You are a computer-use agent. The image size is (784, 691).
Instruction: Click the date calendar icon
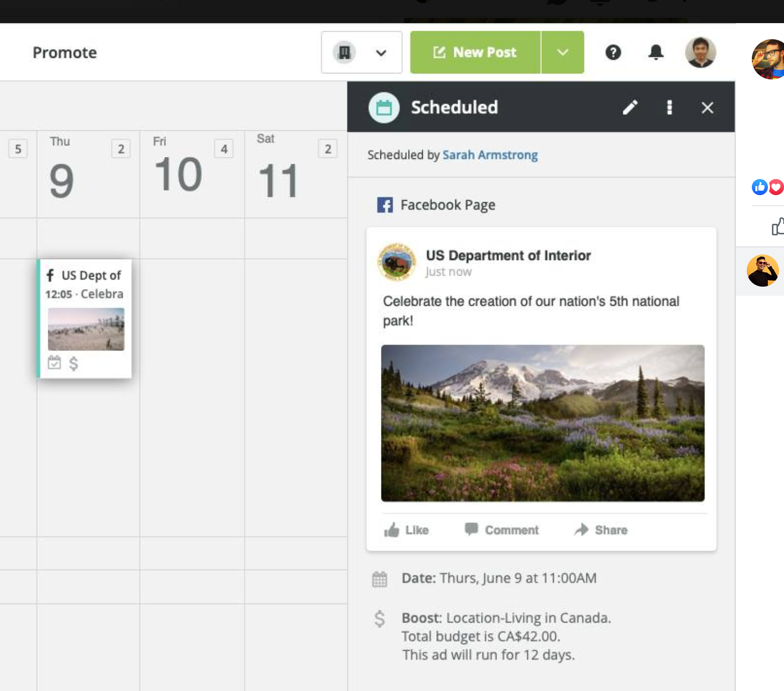tap(379, 579)
